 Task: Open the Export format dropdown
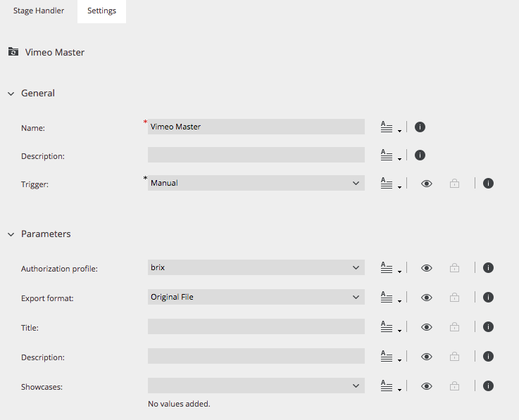click(256, 297)
